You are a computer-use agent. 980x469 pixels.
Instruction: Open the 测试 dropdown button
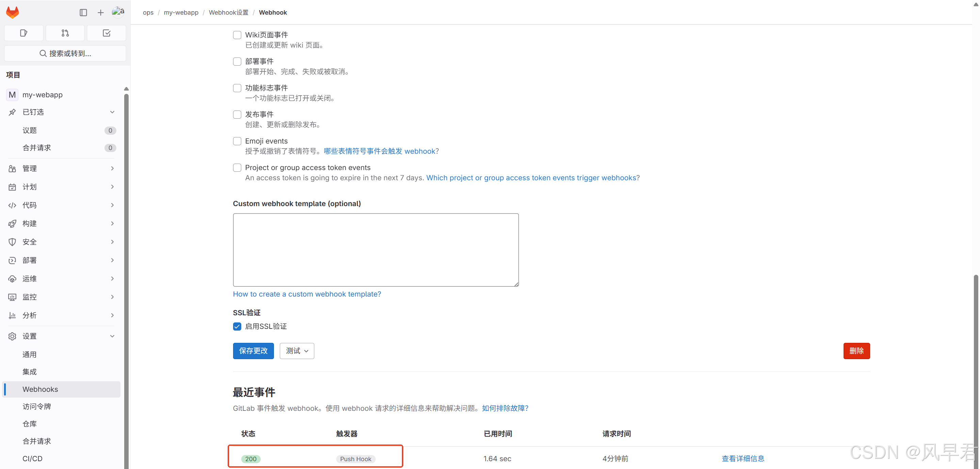(x=297, y=351)
